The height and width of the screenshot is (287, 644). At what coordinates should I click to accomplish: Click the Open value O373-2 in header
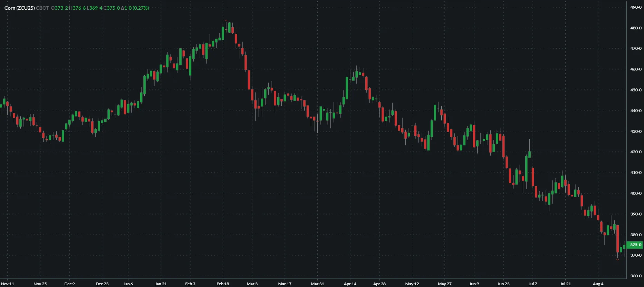[59, 8]
